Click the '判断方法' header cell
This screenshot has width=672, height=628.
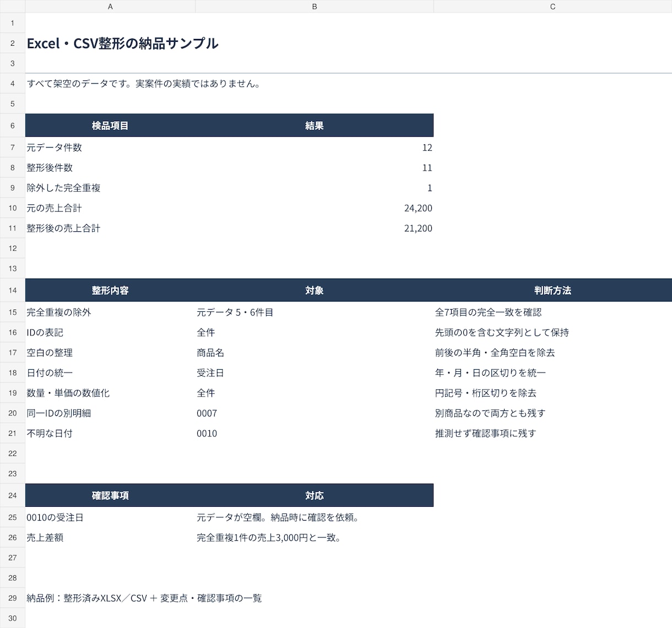(x=553, y=290)
